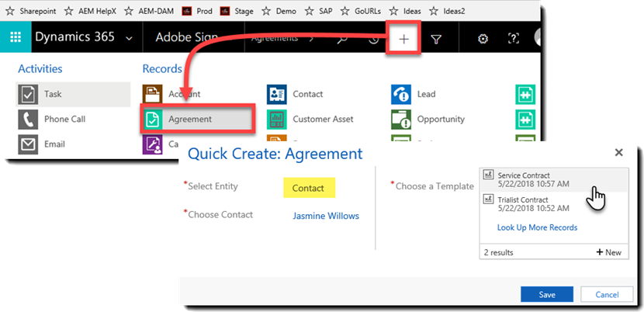Click the Service Contract template icon
644x312 pixels.
(488, 175)
